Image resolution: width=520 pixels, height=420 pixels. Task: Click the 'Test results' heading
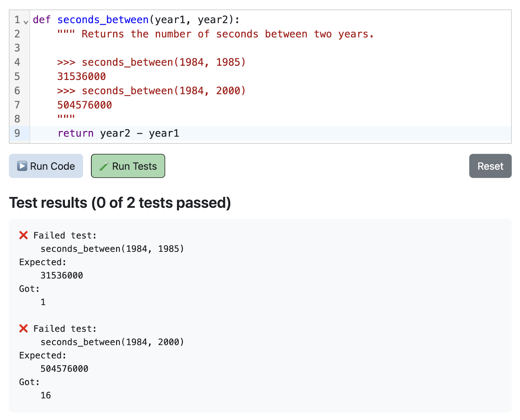coord(120,203)
